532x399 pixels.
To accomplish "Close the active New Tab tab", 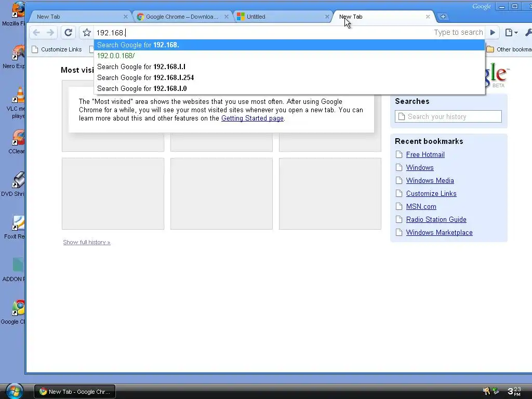I will click(x=428, y=17).
